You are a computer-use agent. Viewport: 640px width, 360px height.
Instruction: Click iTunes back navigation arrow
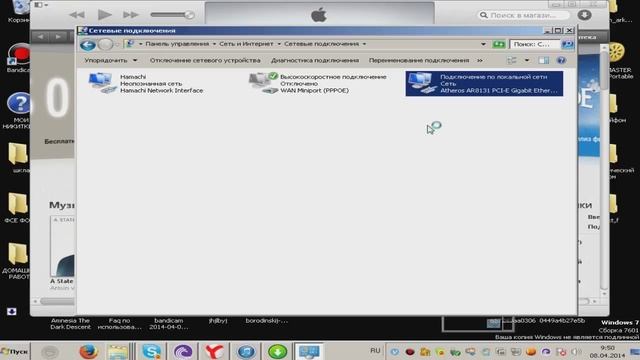coord(40,37)
